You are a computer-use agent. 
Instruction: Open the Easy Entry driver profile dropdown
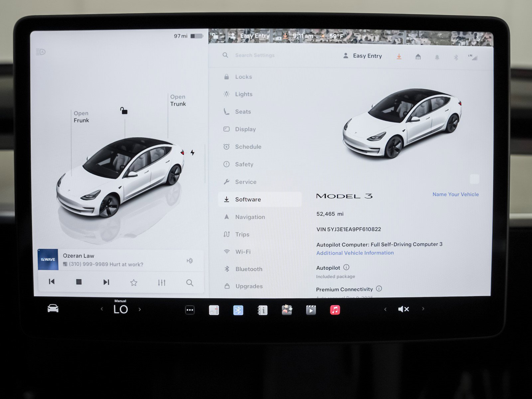pyautogui.click(x=363, y=56)
